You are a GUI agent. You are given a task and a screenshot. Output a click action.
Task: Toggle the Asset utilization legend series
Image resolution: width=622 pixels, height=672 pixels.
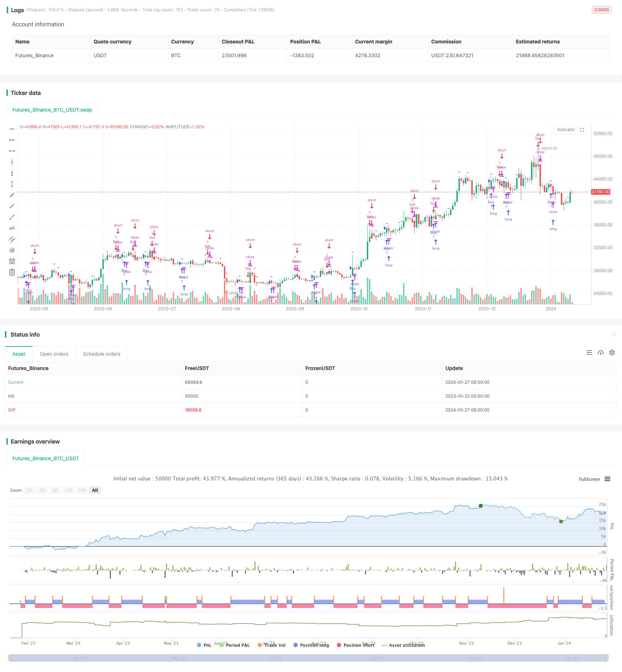coord(403,645)
